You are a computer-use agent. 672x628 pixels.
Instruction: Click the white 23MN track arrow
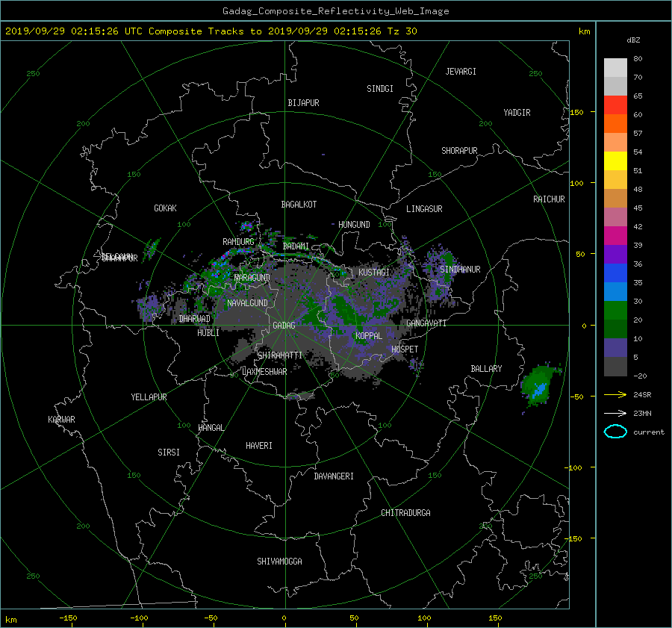pos(615,413)
